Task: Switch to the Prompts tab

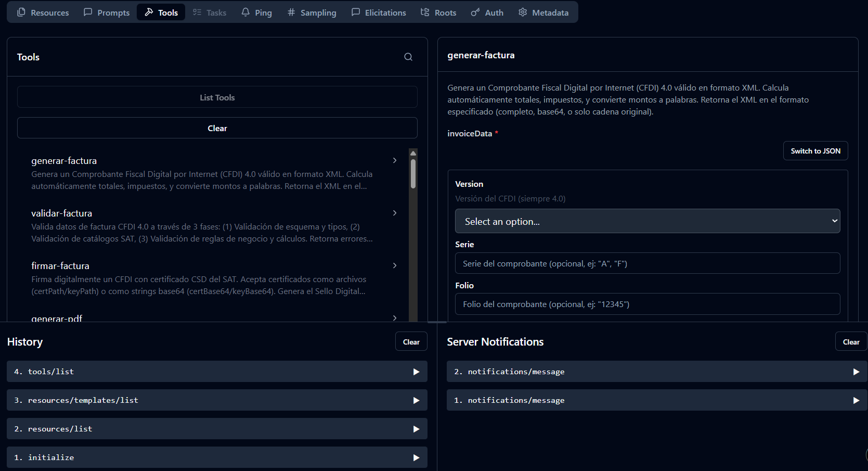Action: pos(107,12)
